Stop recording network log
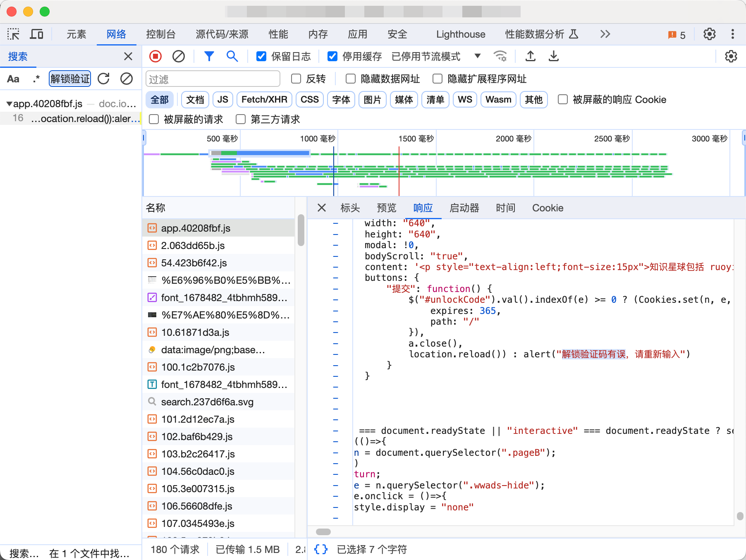The width and height of the screenshot is (746, 560). [155, 56]
